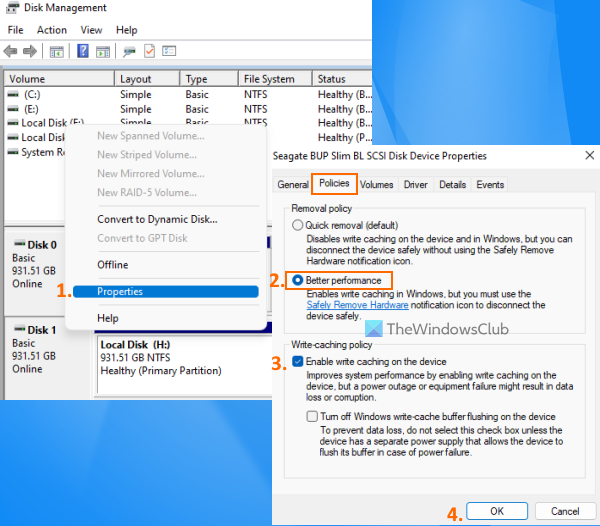Sort by the File System column header
This screenshot has width=600, height=526.
click(x=275, y=79)
